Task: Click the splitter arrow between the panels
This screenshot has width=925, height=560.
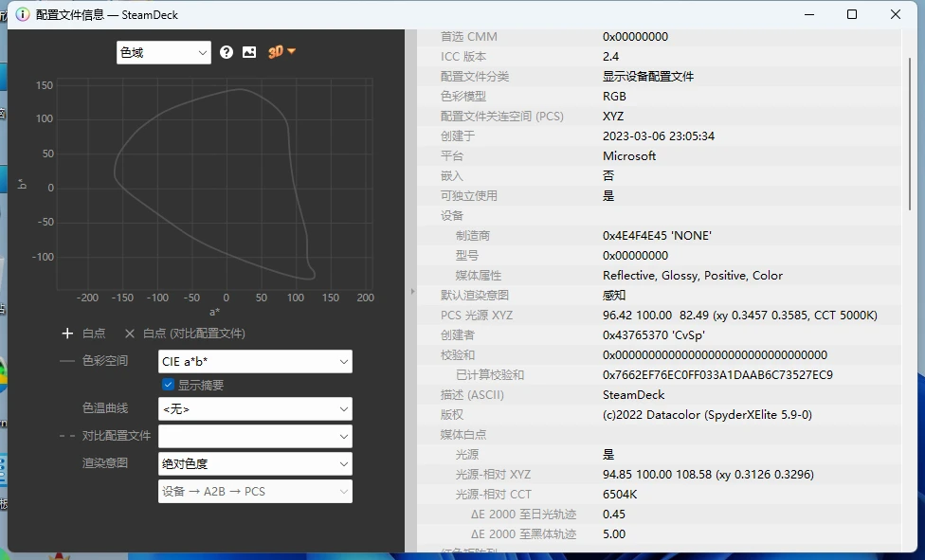Action: coord(412,292)
